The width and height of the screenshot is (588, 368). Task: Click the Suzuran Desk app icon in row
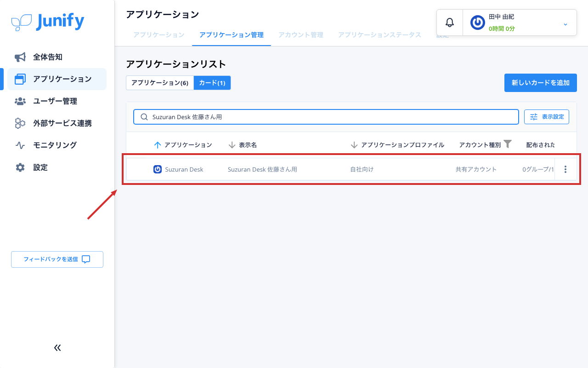(x=158, y=169)
